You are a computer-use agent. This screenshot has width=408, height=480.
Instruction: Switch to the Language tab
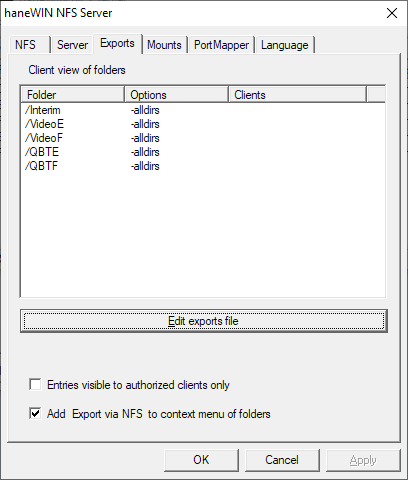coord(284,45)
